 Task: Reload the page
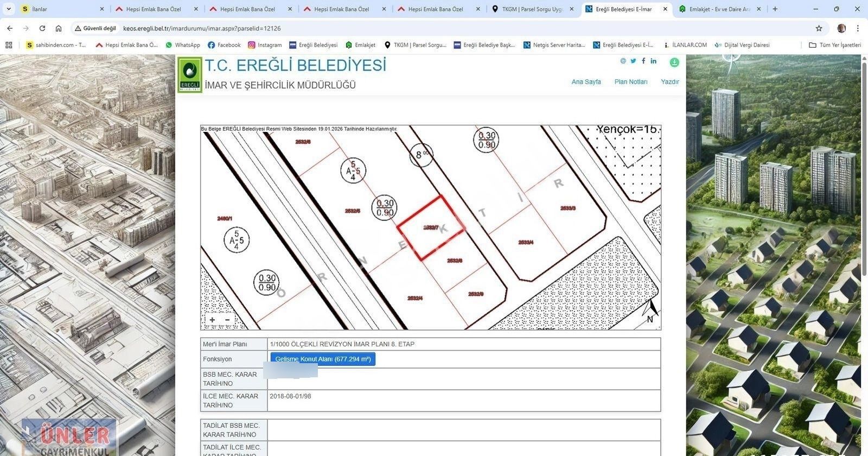point(42,28)
